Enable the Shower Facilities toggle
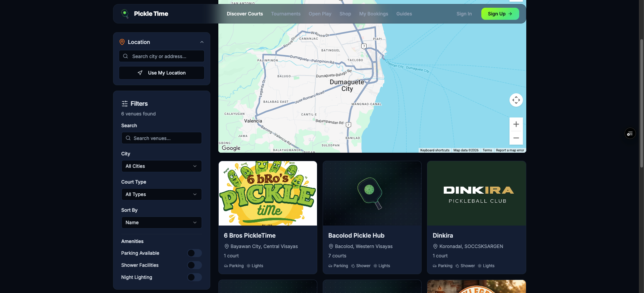Image resolution: width=644 pixels, height=293 pixels. click(x=195, y=265)
